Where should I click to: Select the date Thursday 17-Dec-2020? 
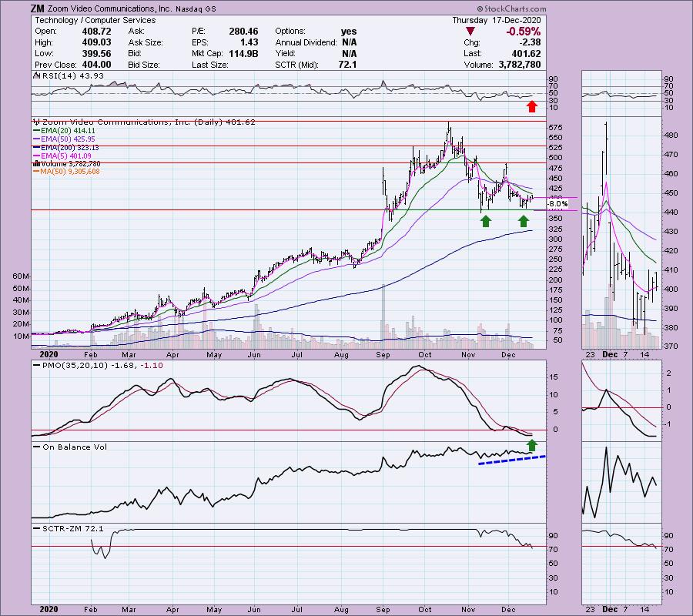pos(497,20)
